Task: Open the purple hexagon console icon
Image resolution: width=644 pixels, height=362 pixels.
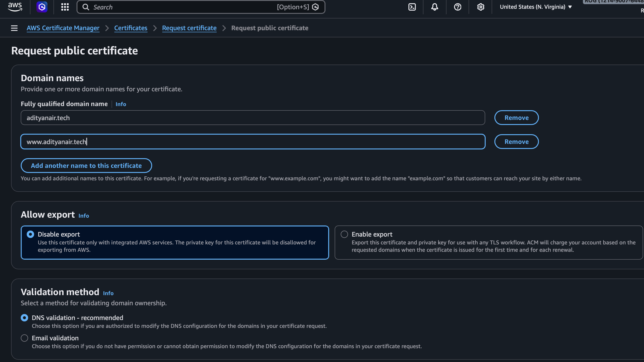Action: (x=42, y=7)
